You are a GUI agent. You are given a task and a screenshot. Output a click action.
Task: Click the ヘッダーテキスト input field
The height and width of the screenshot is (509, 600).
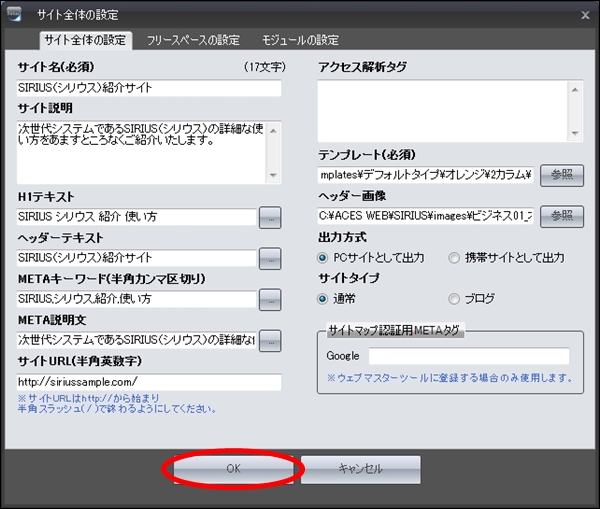pos(136,258)
